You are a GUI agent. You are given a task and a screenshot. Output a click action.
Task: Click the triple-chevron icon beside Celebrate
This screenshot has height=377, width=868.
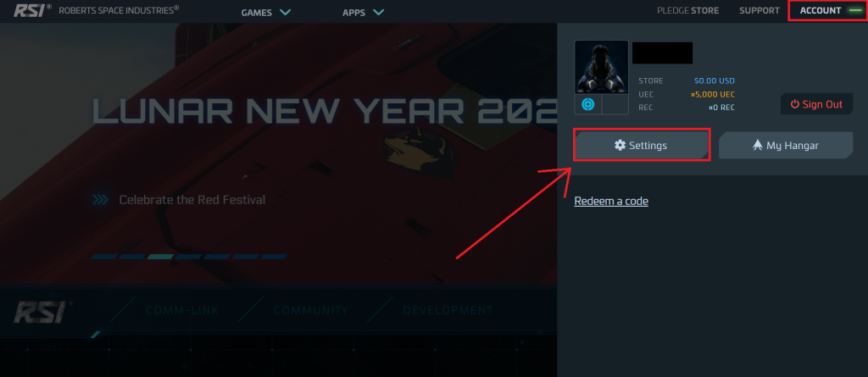click(100, 200)
